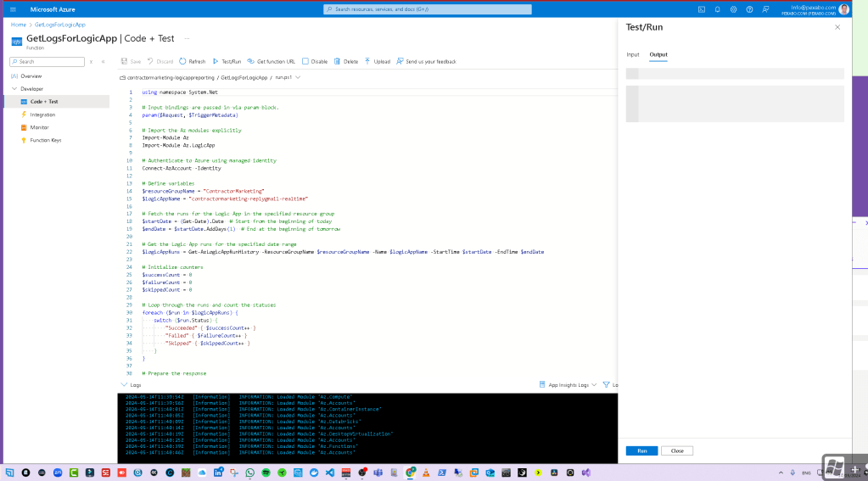
Task: Collapse the Developer section
Action: [x=14, y=88]
